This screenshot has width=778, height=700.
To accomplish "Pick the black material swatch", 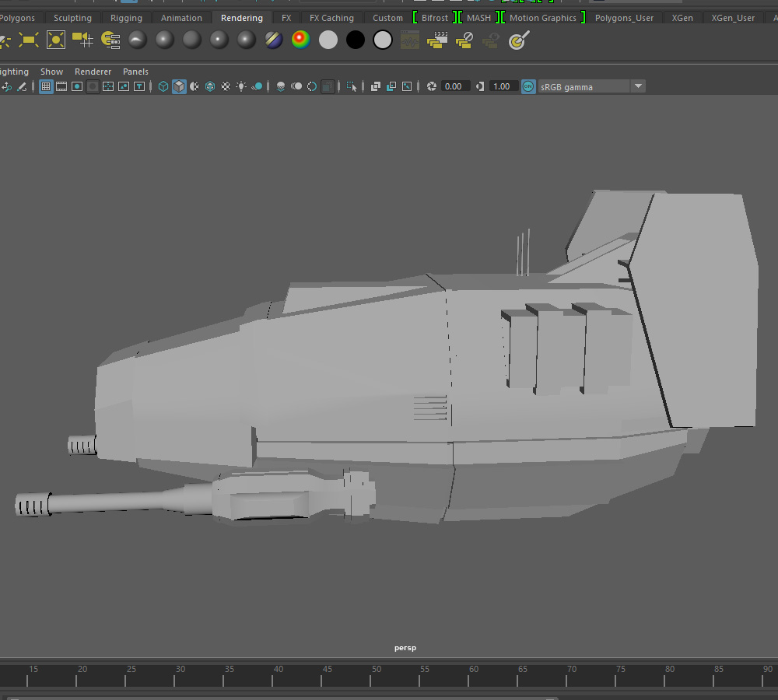I will [x=356, y=40].
